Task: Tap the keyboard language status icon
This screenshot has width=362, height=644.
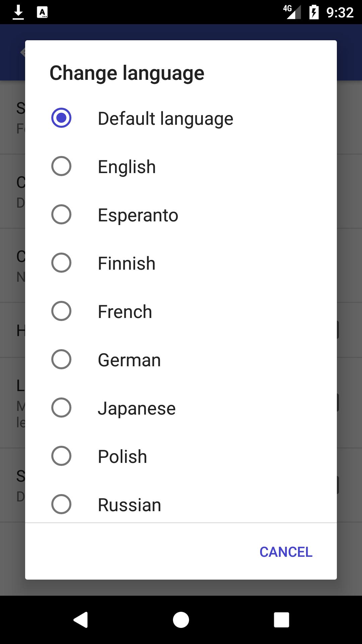Action: click(x=42, y=12)
